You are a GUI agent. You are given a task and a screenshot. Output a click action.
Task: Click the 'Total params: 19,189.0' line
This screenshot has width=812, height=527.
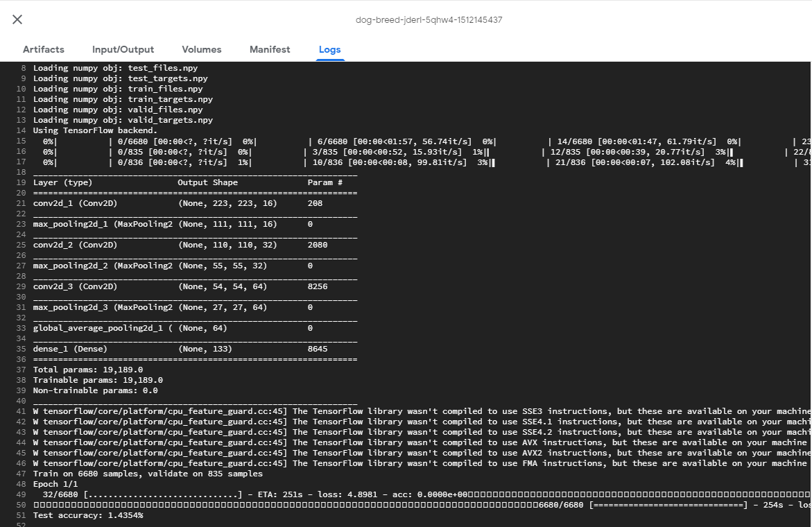pos(88,370)
